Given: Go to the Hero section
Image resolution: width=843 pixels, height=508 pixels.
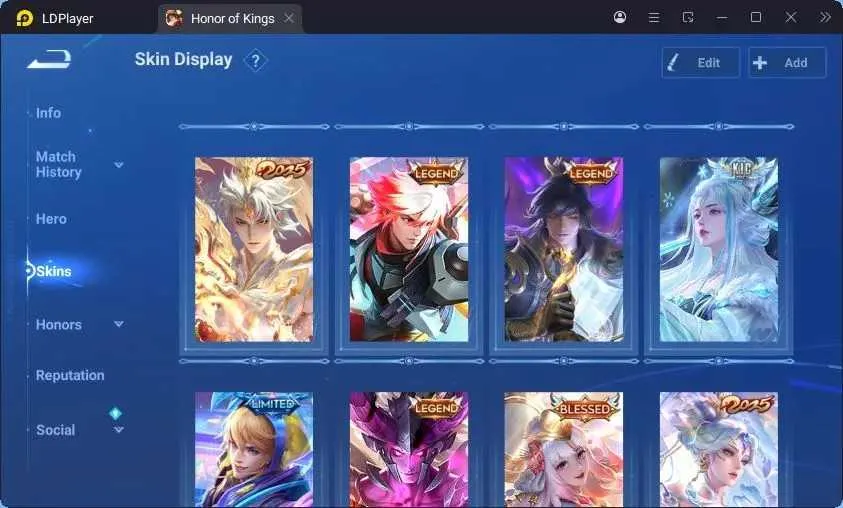Looking at the screenshot, I should 51,219.
